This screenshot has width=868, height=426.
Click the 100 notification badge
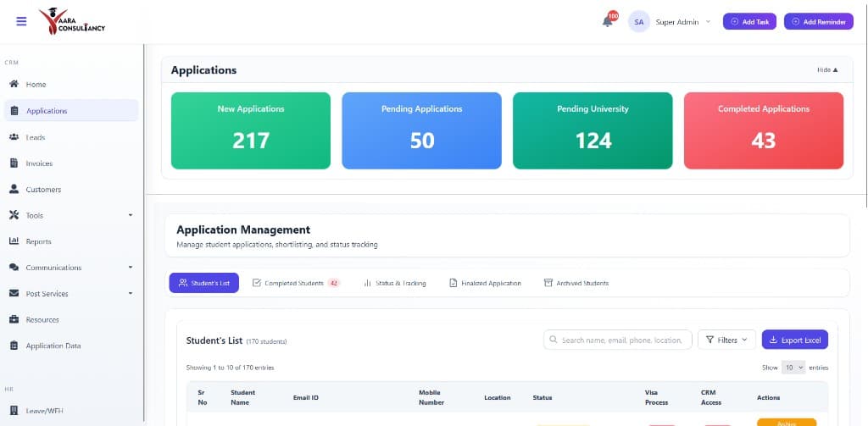pos(613,15)
